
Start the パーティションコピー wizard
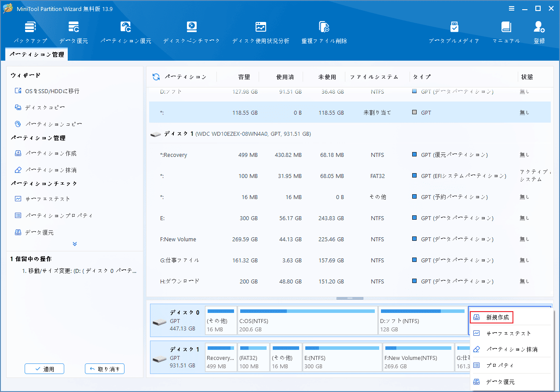pyautogui.click(x=48, y=124)
